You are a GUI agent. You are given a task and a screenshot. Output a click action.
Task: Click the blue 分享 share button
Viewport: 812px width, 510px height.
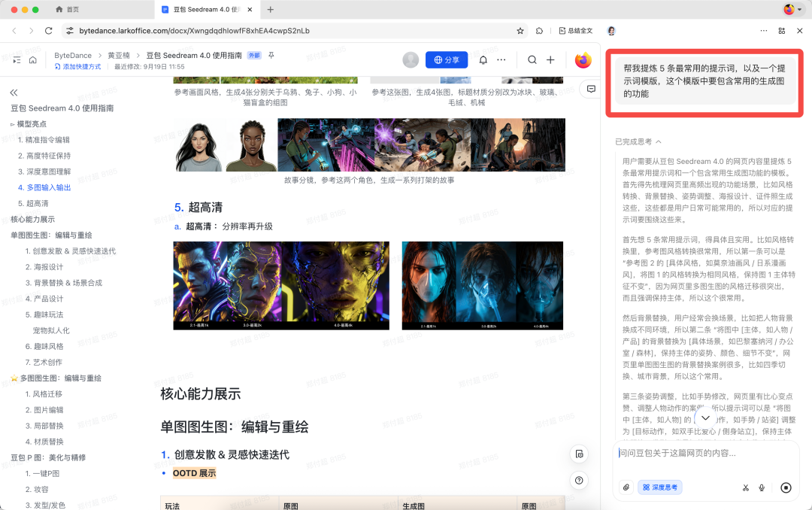pyautogui.click(x=447, y=60)
